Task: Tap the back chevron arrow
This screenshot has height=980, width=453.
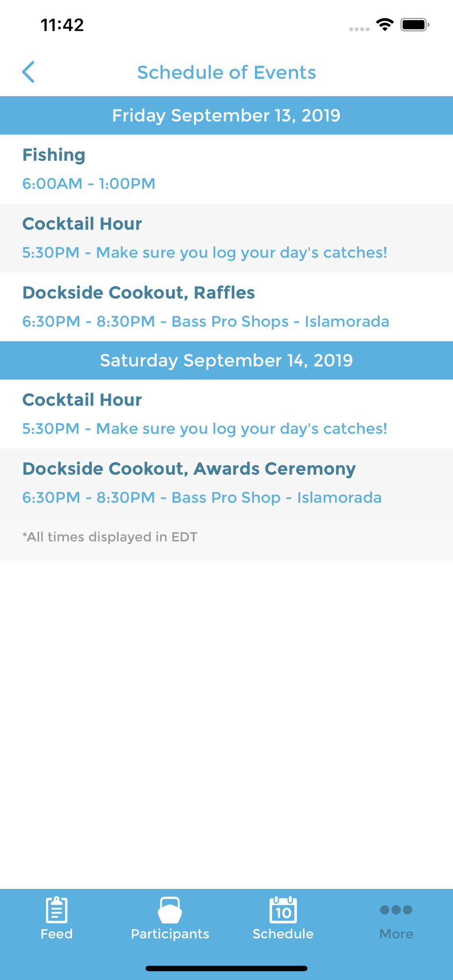Action: (28, 72)
